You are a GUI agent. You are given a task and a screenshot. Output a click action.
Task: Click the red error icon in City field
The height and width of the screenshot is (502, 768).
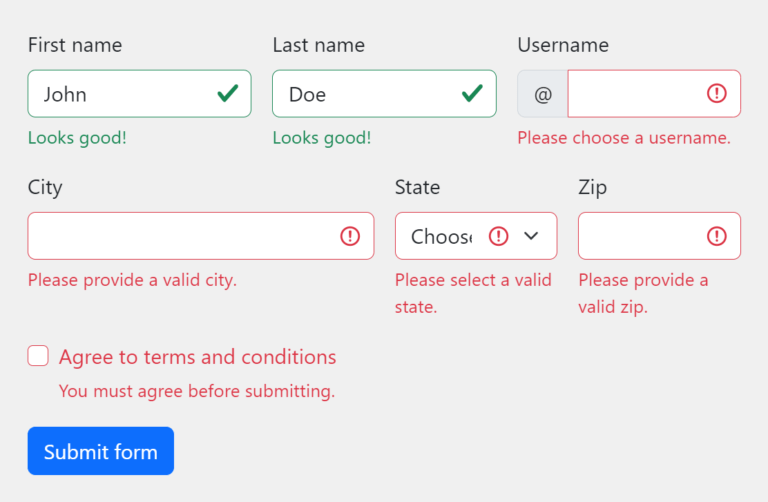350,236
